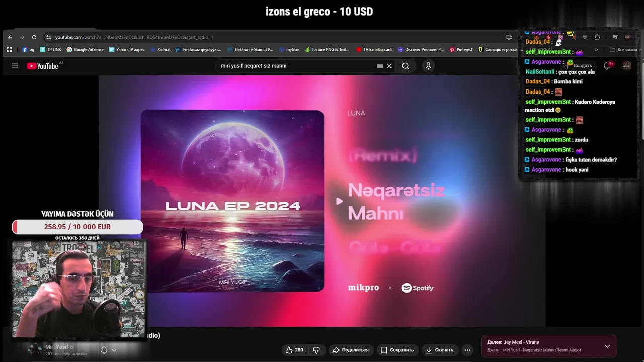Viewport: 644px width, 362px height.
Task: Click the Далее: Jay Meel - Viranə title
Action: pyautogui.click(x=513, y=342)
